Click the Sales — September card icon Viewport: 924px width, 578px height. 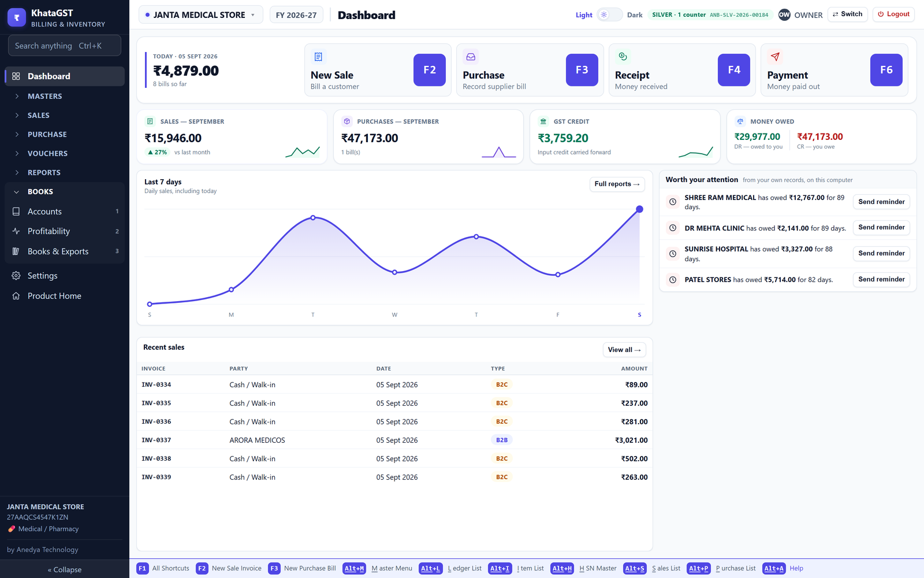pos(150,121)
